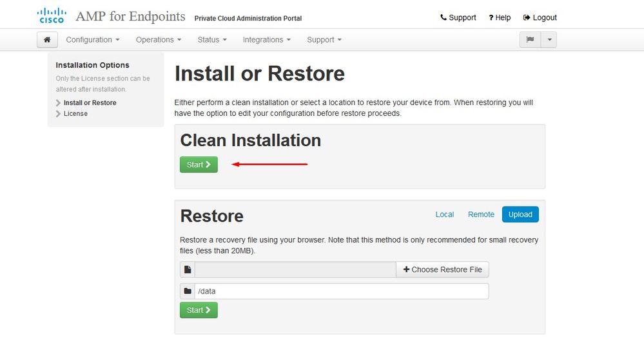Open the Configuration menu
This screenshot has width=644, height=347.
click(x=93, y=40)
